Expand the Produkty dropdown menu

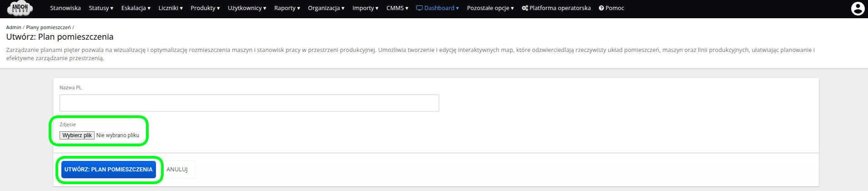pos(205,8)
